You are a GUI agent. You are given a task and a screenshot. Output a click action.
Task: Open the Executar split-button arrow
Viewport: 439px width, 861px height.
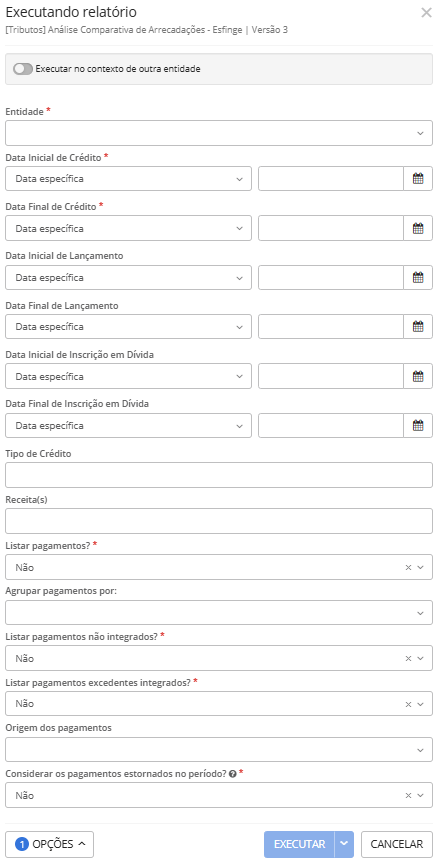[x=344, y=845]
